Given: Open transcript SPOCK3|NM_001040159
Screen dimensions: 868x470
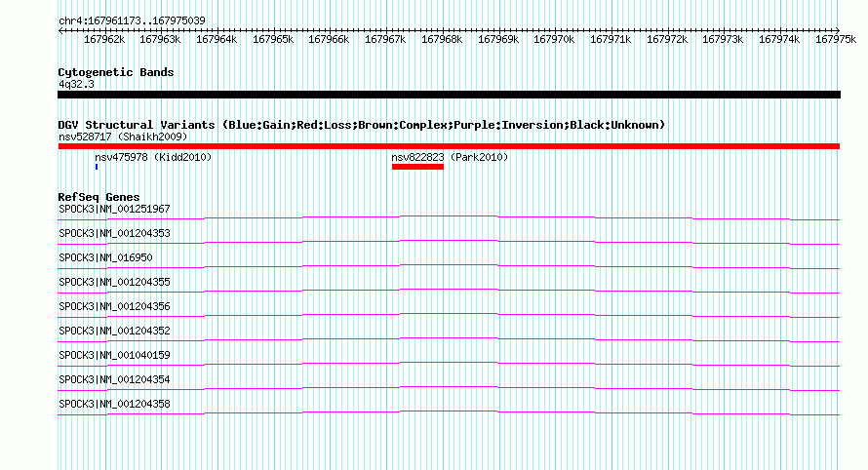Looking at the screenshot, I should point(114,355).
